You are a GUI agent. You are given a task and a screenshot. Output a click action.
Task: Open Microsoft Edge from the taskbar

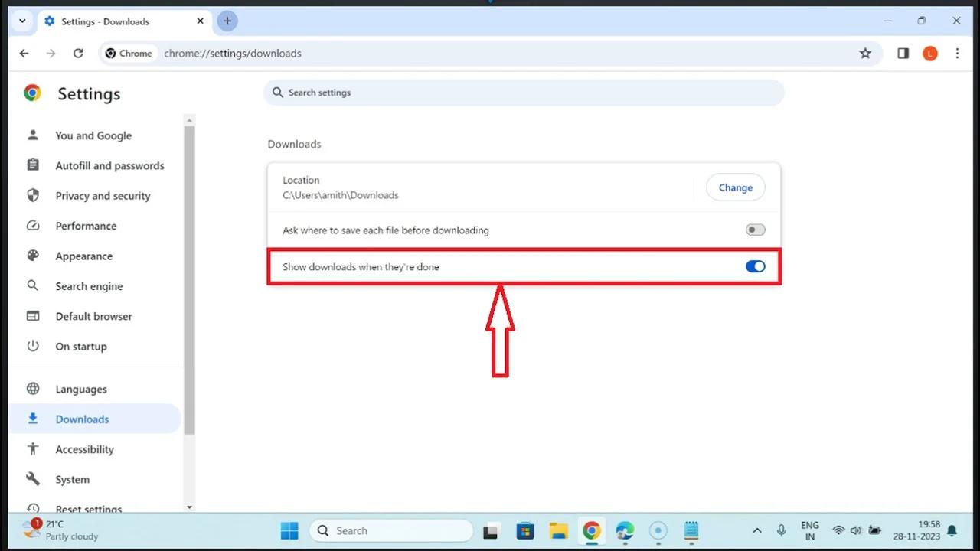[x=625, y=530]
